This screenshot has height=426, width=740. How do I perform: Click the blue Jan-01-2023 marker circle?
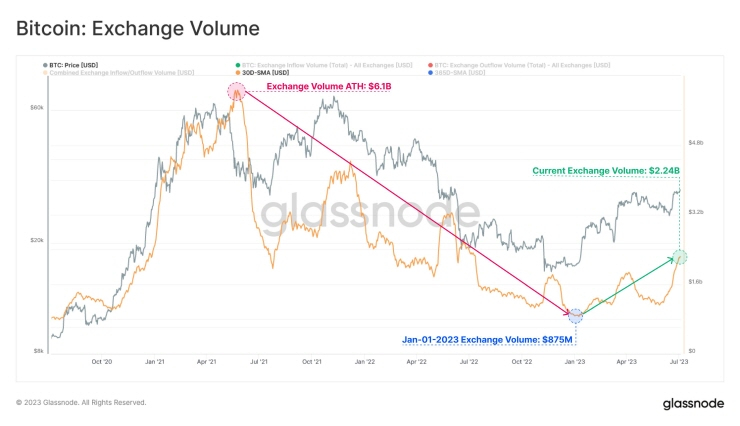tap(575, 316)
